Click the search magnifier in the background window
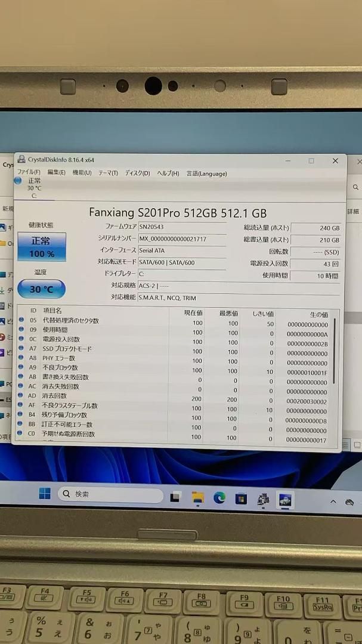Image resolution: width=362 pixels, height=644 pixels. 355,187
